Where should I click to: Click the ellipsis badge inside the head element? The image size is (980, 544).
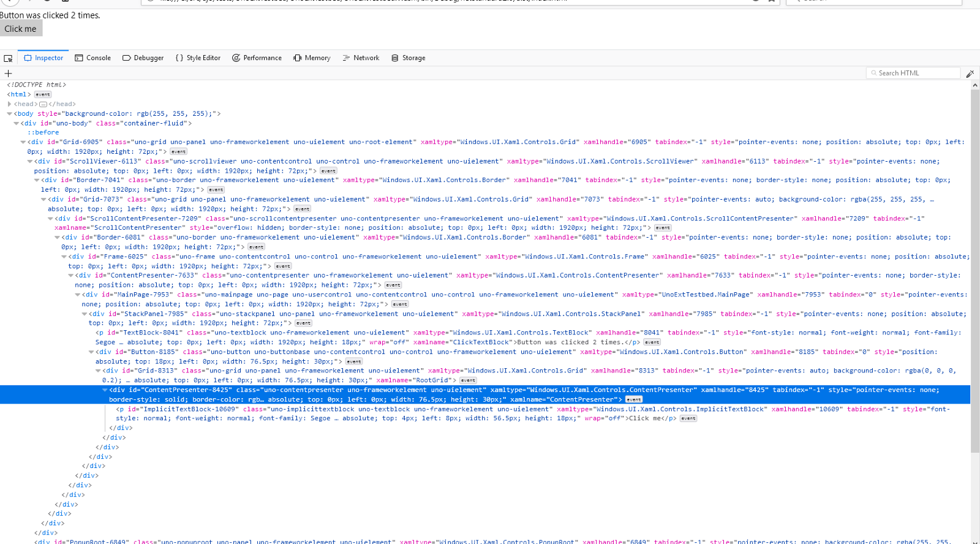pyautogui.click(x=43, y=104)
